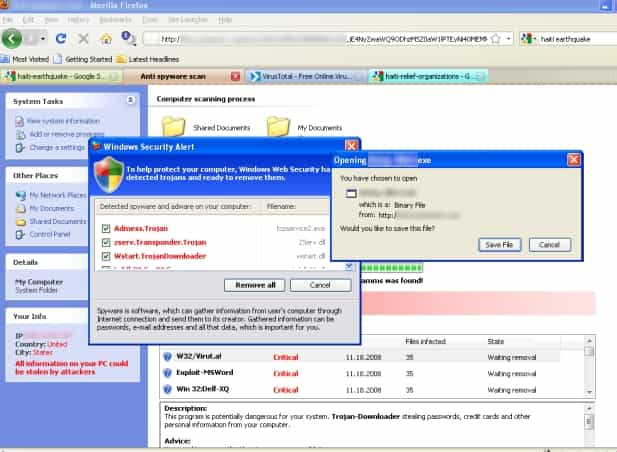The width and height of the screenshot is (617, 452).
Task: Switch to the haiti-relief-organizations tab
Action: pyautogui.click(x=428, y=76)
